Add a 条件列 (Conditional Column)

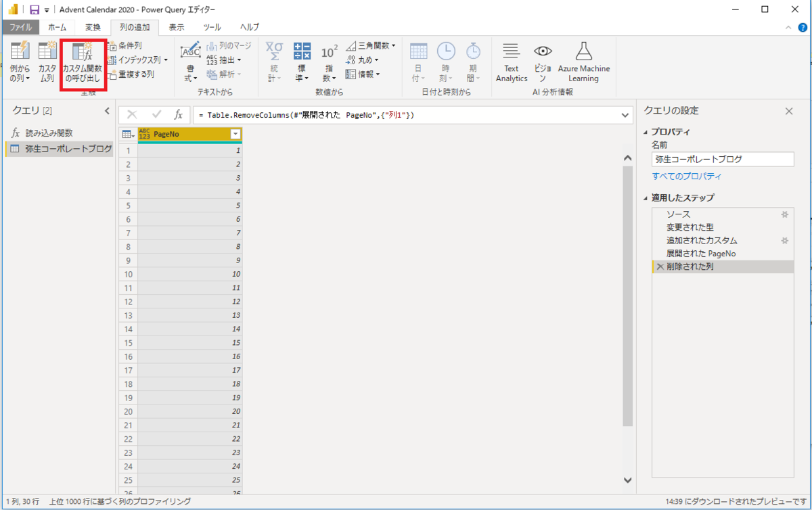125,45
